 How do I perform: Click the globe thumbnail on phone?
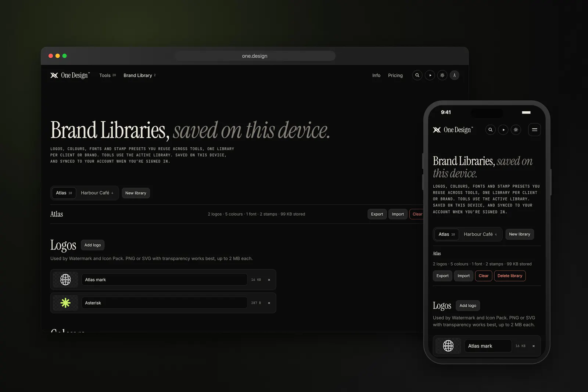pyautogui.click(x=448, y=346)
